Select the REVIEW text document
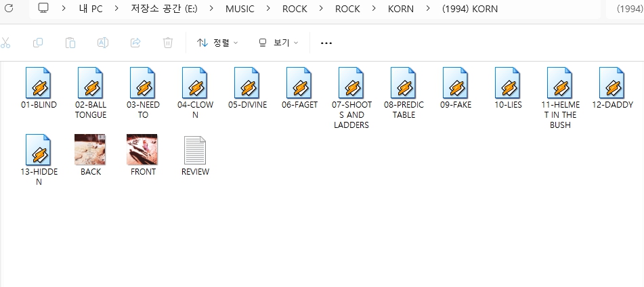This screenshot has width=644, height=287. coord(195,150)
